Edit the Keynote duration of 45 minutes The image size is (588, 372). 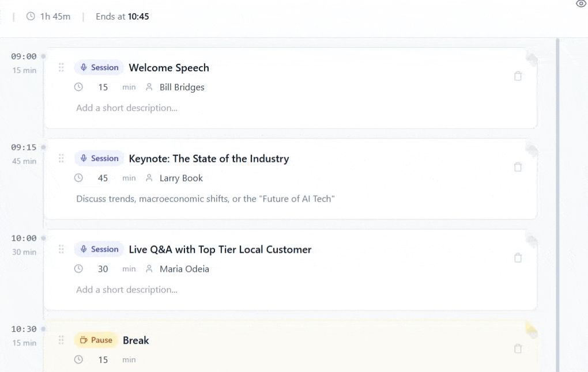(x=103, y=179)
